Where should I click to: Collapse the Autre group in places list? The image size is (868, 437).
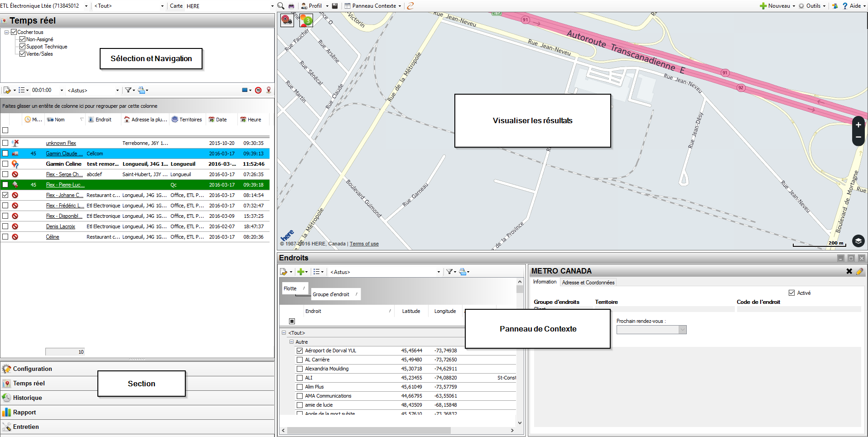pyautogui.click(x=292, y=342)
